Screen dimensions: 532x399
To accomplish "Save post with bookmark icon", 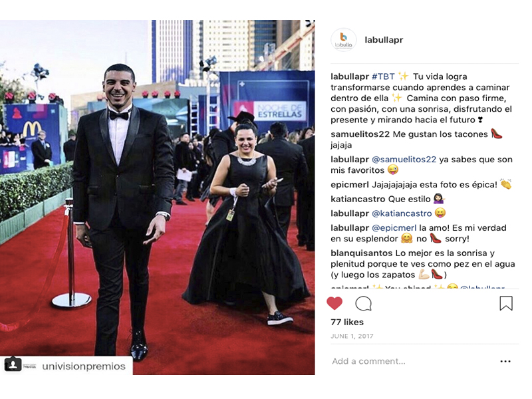I will point(506,303).
